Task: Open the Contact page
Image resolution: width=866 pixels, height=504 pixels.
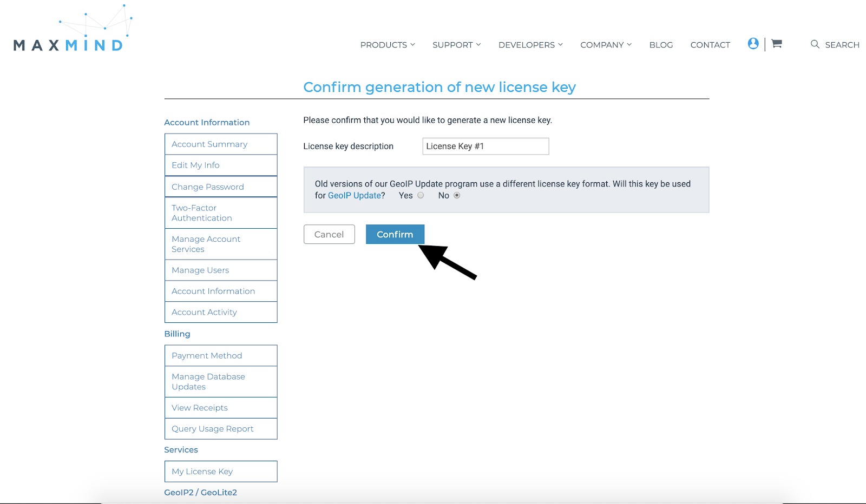Action: 710,45
